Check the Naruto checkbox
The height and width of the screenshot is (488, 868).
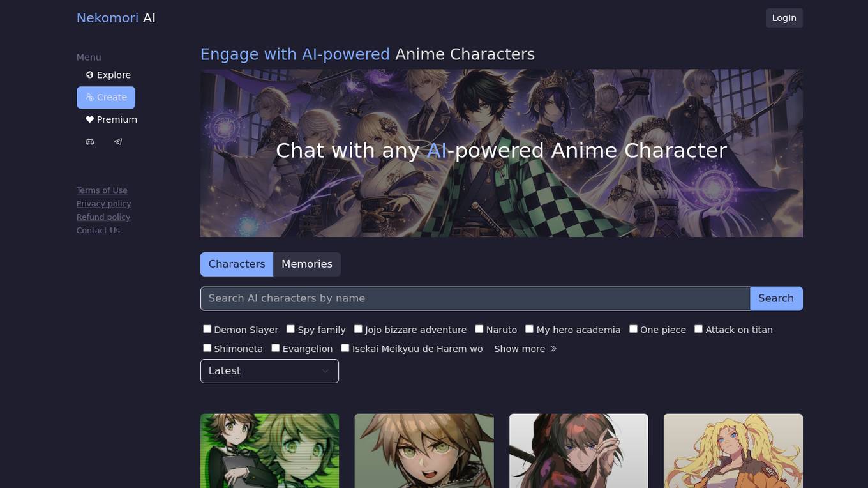pos(479,329)
